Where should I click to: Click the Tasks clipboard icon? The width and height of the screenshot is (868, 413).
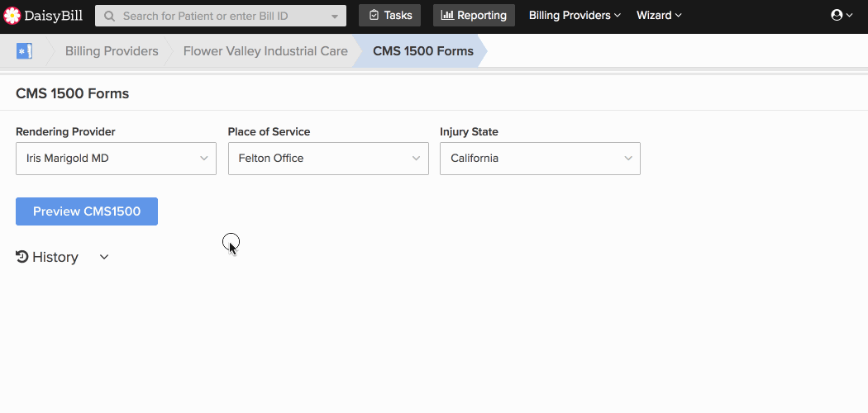[374, 16]
